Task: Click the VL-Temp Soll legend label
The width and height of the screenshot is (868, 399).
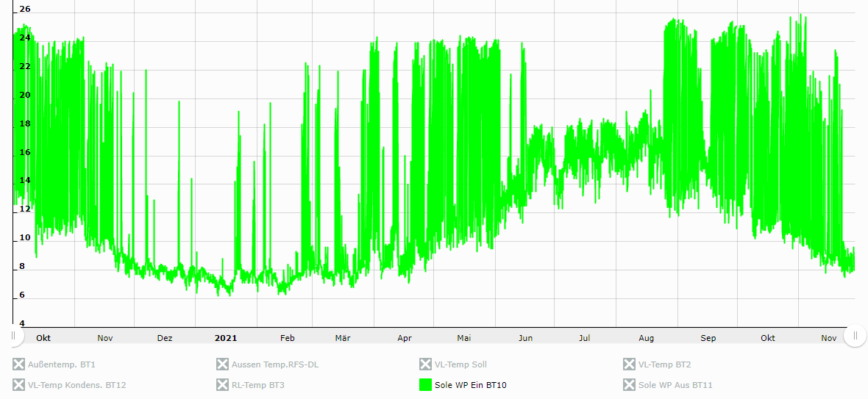Action: 460,364
